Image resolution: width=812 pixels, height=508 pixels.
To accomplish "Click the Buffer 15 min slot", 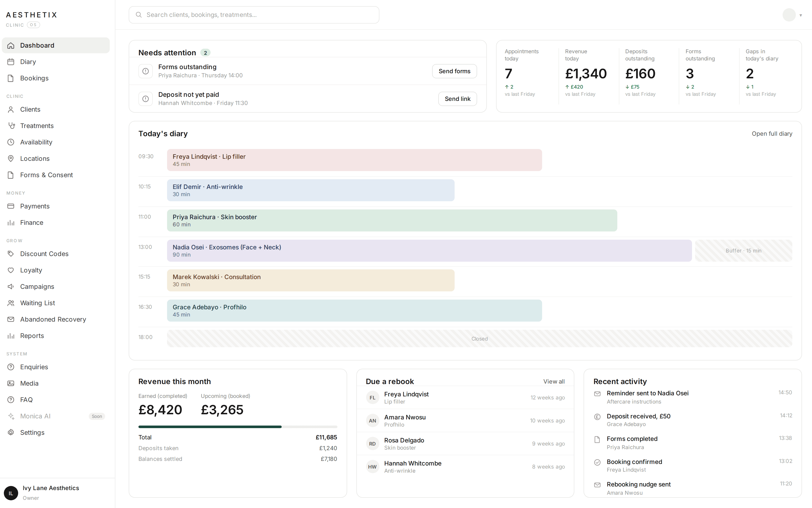I will pos(743,251).
